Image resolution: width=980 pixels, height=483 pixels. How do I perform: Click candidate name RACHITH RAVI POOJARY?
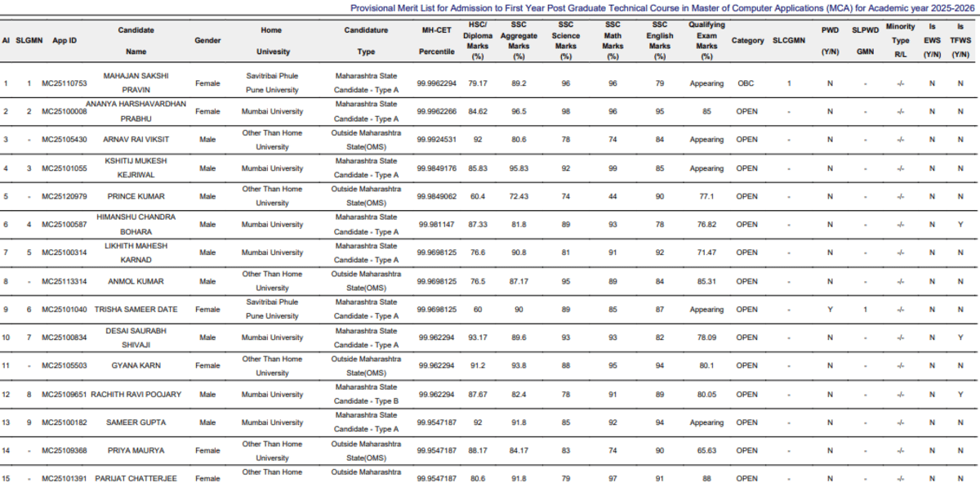click(136, 395)
